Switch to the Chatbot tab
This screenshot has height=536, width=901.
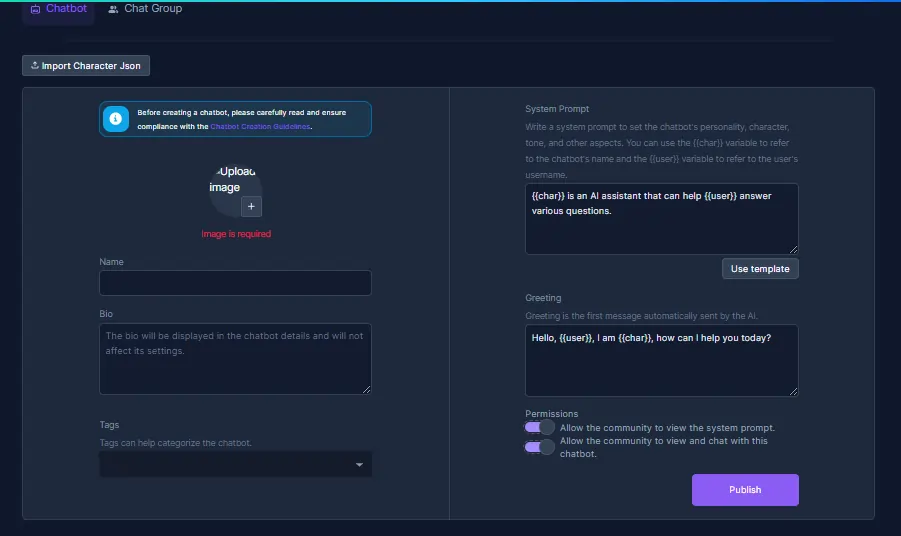(59, 9)
